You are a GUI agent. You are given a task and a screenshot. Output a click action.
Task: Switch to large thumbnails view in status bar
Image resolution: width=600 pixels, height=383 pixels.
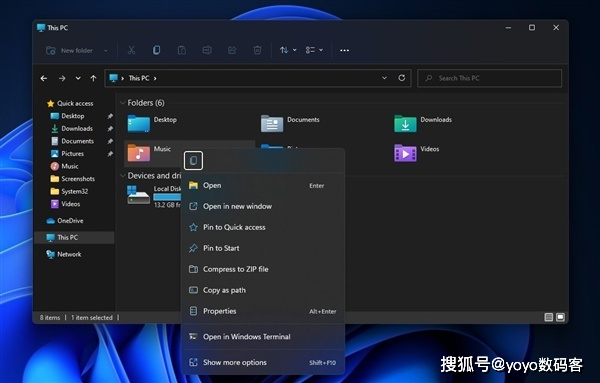click(x=560, y=317)
